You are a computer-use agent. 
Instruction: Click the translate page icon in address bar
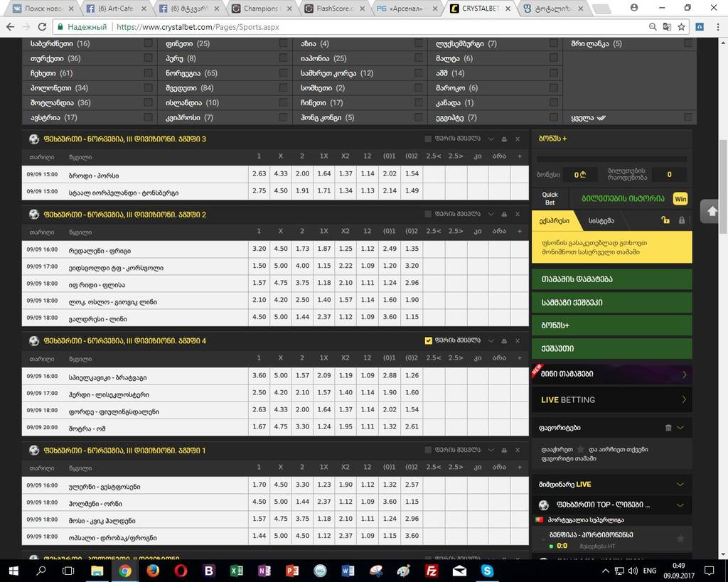[x=667, y=27]
